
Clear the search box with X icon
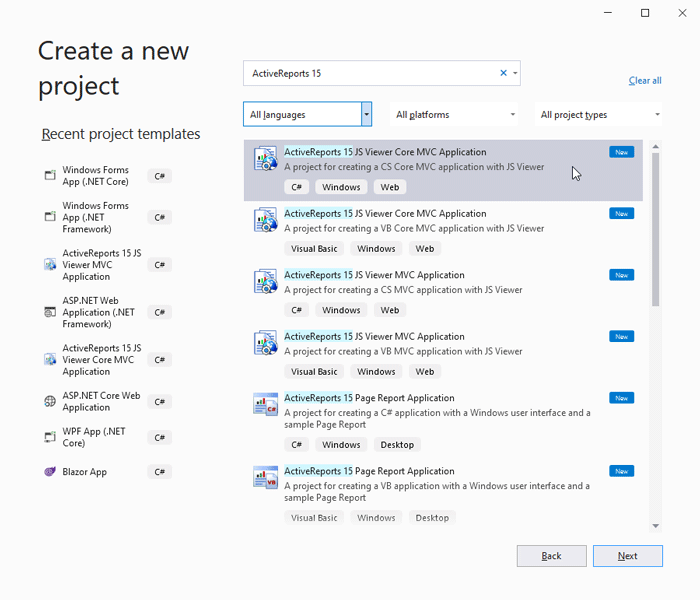click(504, 73)
